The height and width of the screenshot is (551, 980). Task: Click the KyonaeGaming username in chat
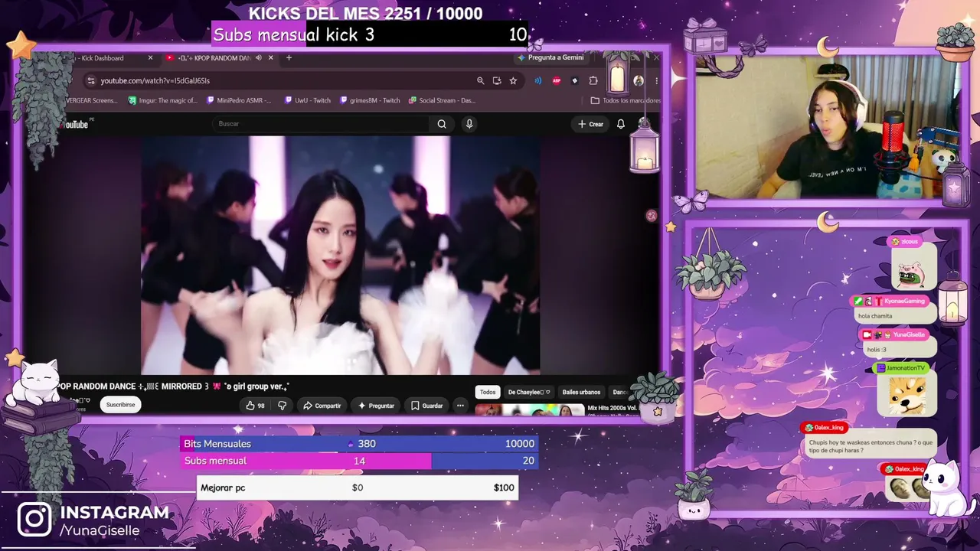904,301
